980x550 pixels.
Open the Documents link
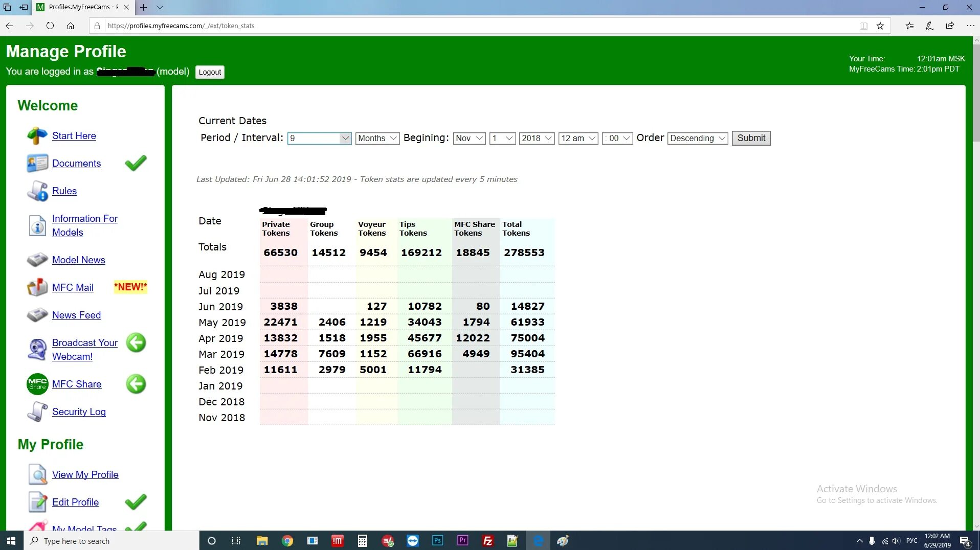coord(77,163)
